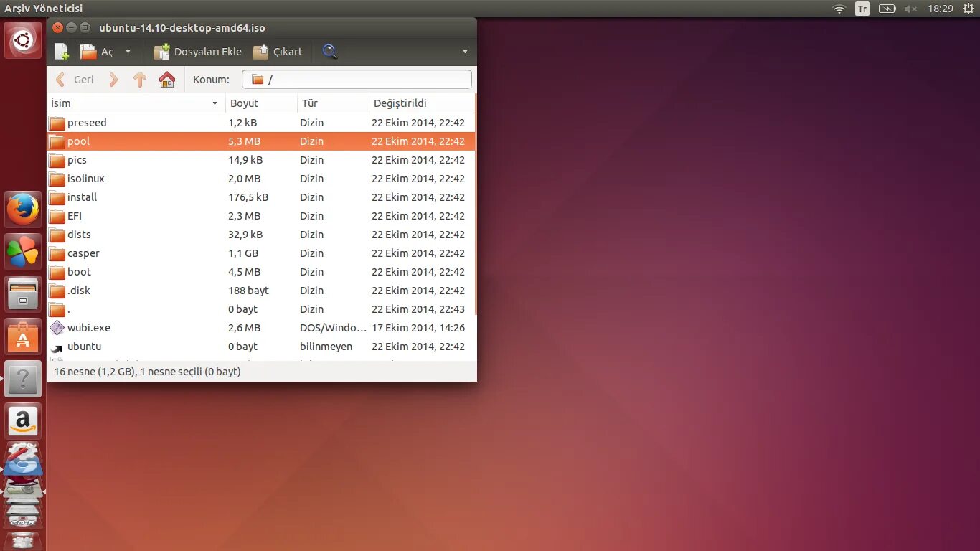Open the network indicator menu
This screenshot has width=980, height=551.
coord(839,9)
